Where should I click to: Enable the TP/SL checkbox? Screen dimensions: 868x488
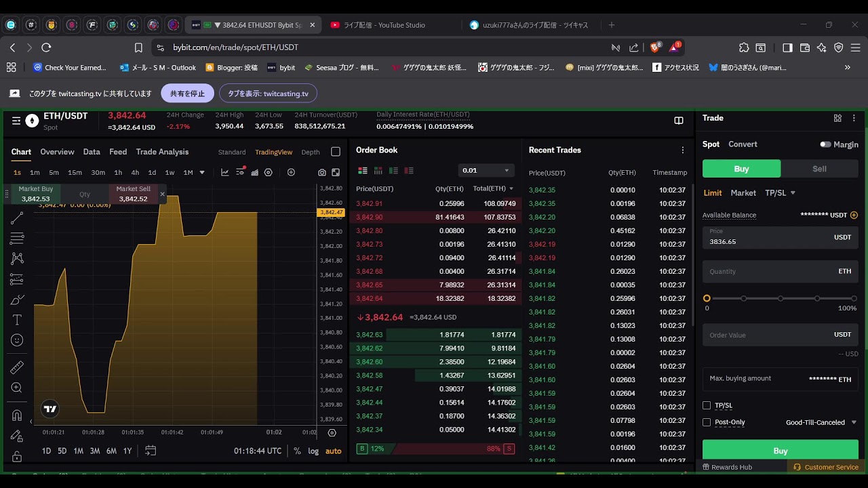pyautogui.click(x=707, y=405)
